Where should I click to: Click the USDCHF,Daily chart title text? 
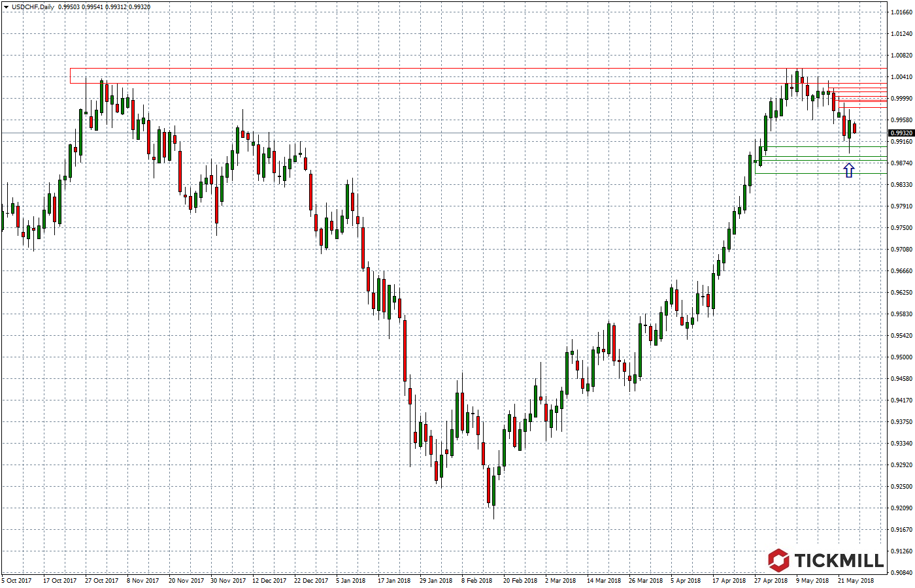(x=33, y=7)
